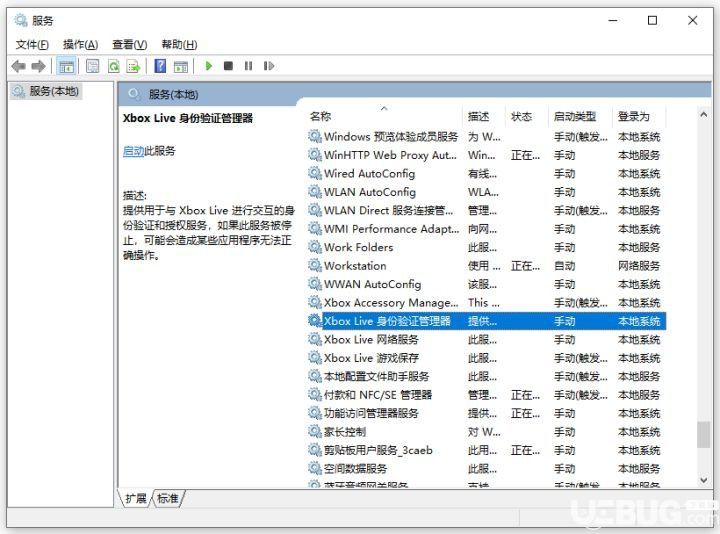This screenshot has height=534, width=720.
Task: Click Workstation's 自动 startup type cell
Action: point(564,266)
